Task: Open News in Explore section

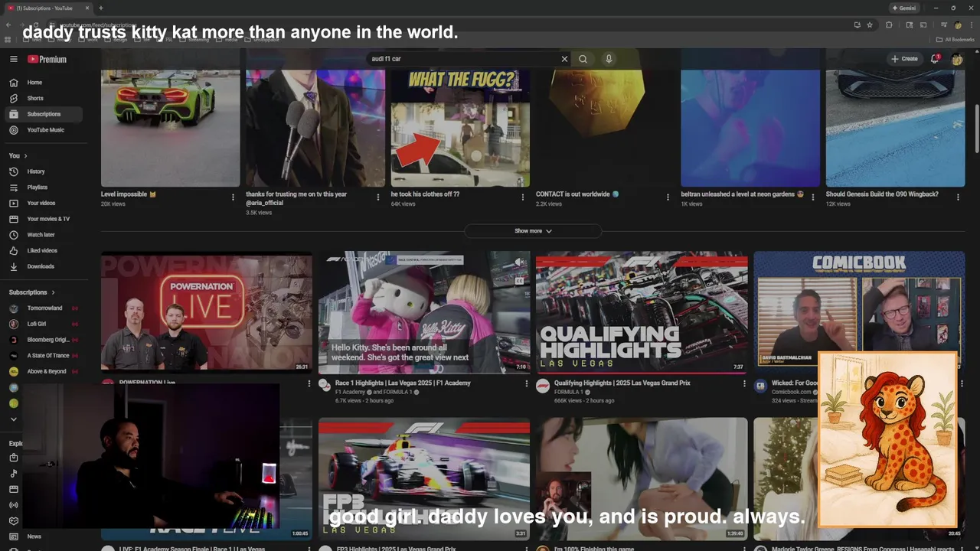Action: pyautogui.click(x=44, y=536)
